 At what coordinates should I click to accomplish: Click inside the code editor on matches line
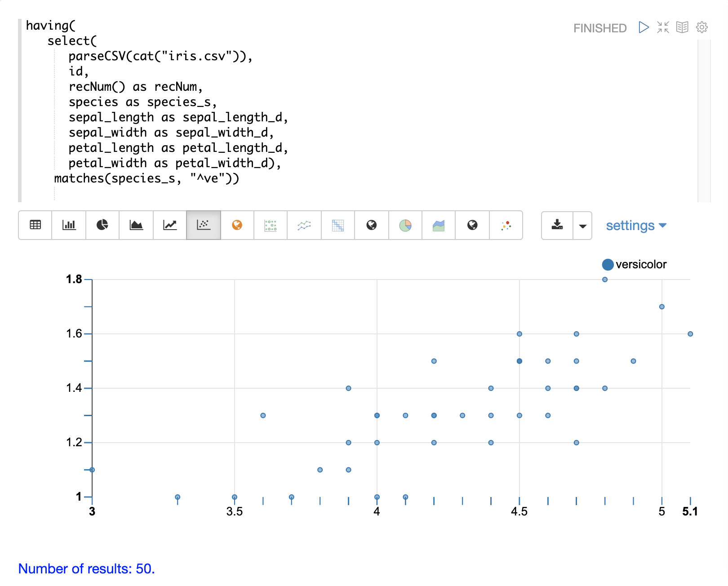(x=146, y=178)
